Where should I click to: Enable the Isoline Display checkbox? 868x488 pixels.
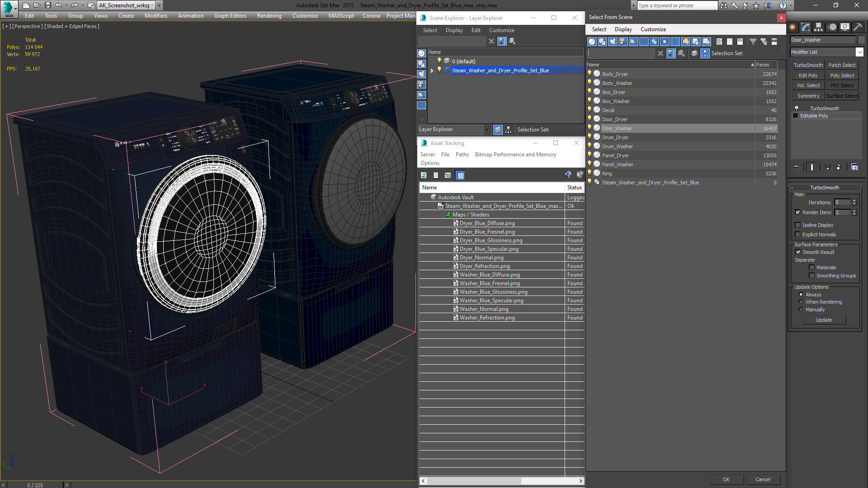(797, 225)
